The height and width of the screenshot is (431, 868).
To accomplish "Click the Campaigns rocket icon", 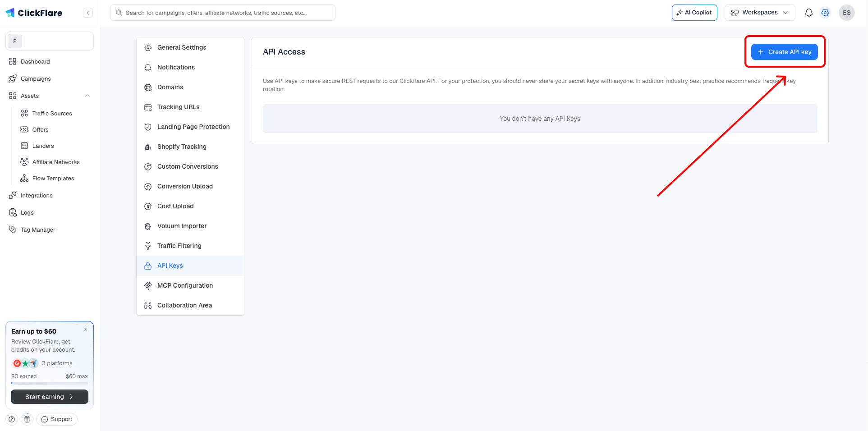I will tap(13, 78).
